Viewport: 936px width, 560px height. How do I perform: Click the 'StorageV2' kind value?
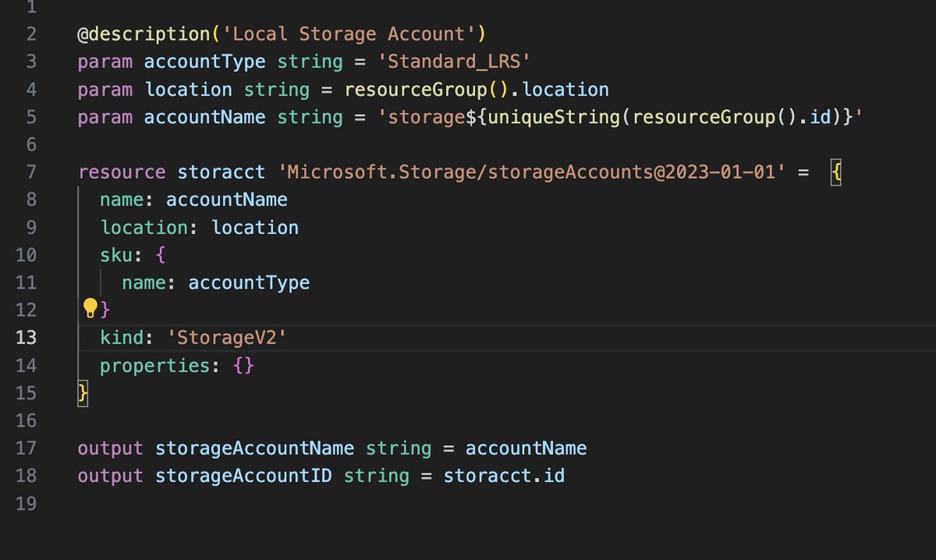227,337
